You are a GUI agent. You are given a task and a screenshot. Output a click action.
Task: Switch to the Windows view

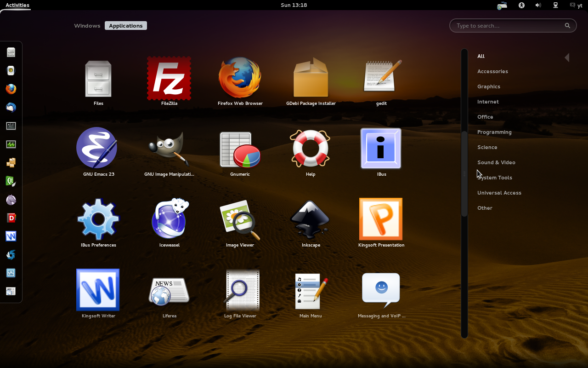(87, 26)
